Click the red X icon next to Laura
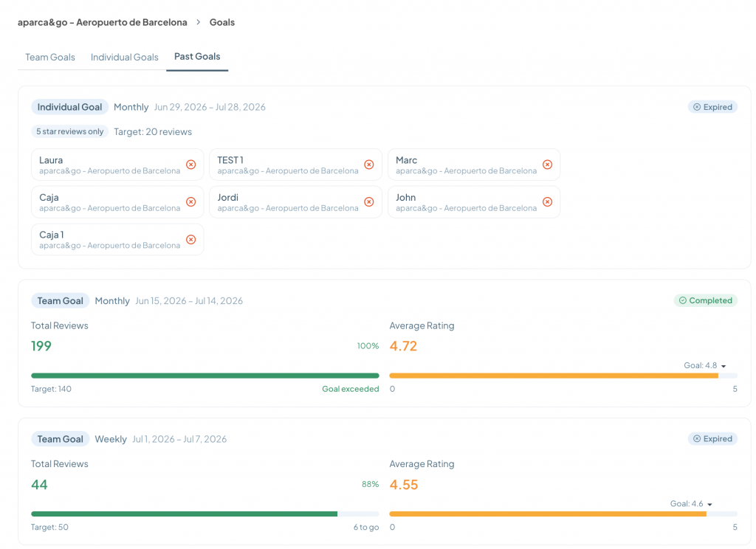Viewport: 756px width, 549px height. [x=191, y=165]
